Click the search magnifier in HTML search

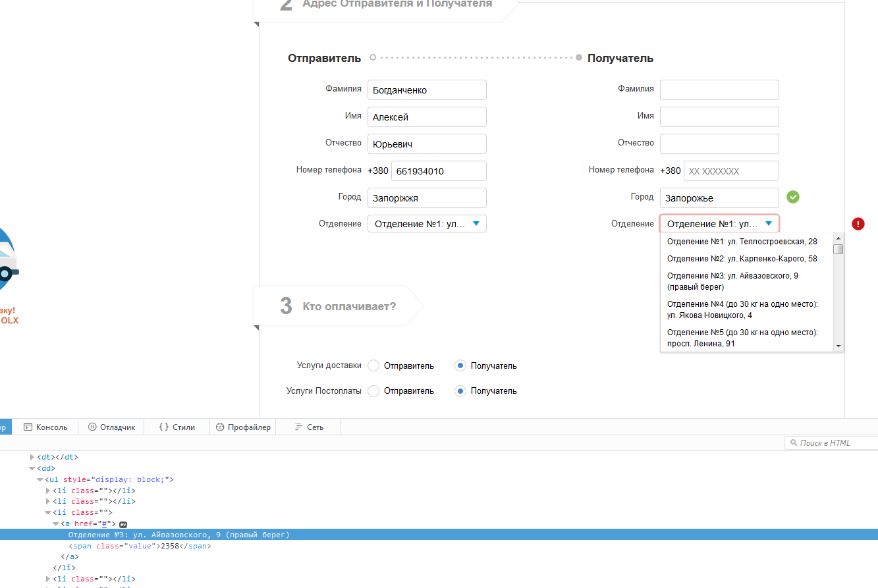pos(793,443)
